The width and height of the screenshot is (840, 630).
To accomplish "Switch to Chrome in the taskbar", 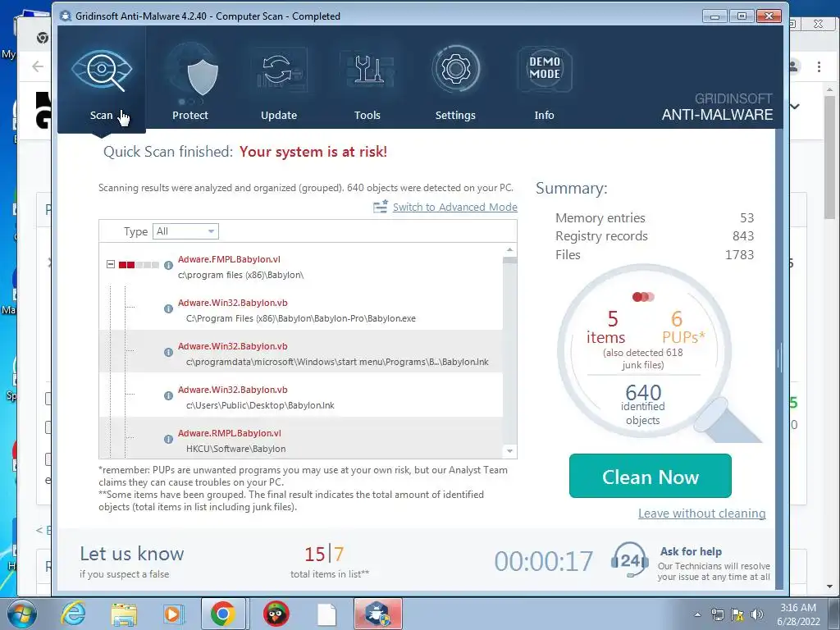I will coord(223,614).
